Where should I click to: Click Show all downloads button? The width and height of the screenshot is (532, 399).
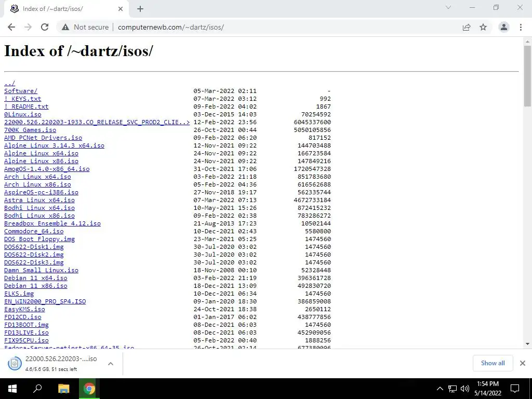pos(493,363)
